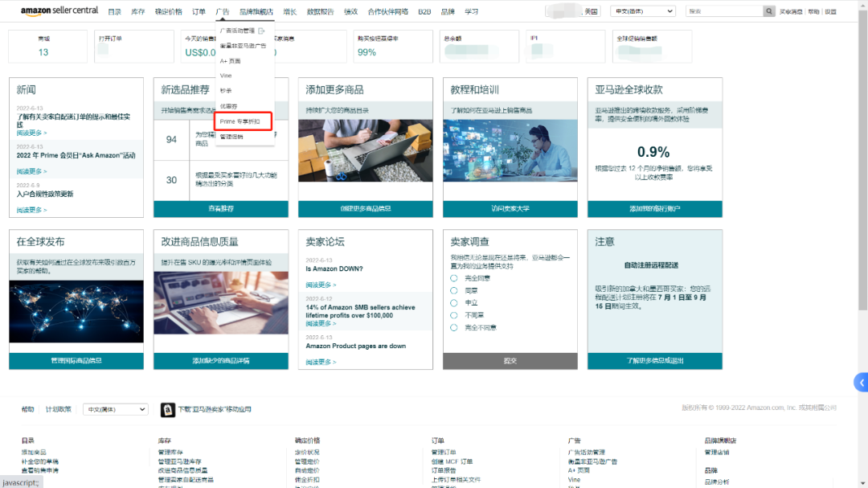This screenshot has width=868, height=488.
Task: Open the footer language dropdown
Action: pos(115,409)
